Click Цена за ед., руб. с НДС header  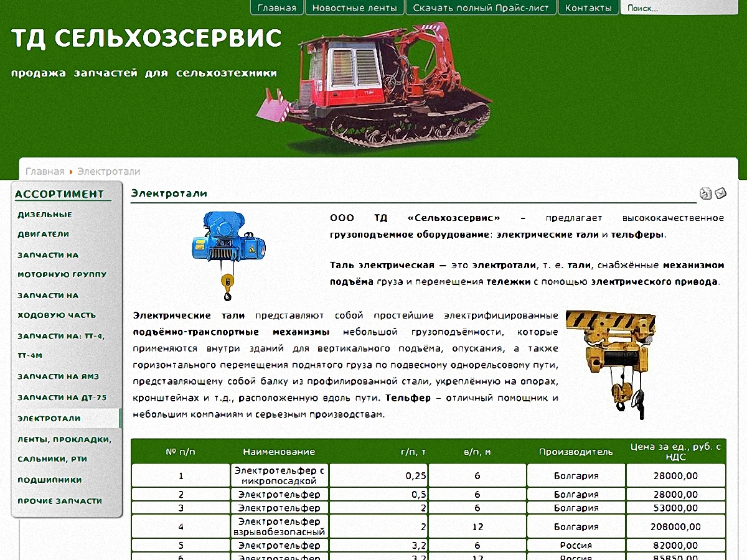675,452
